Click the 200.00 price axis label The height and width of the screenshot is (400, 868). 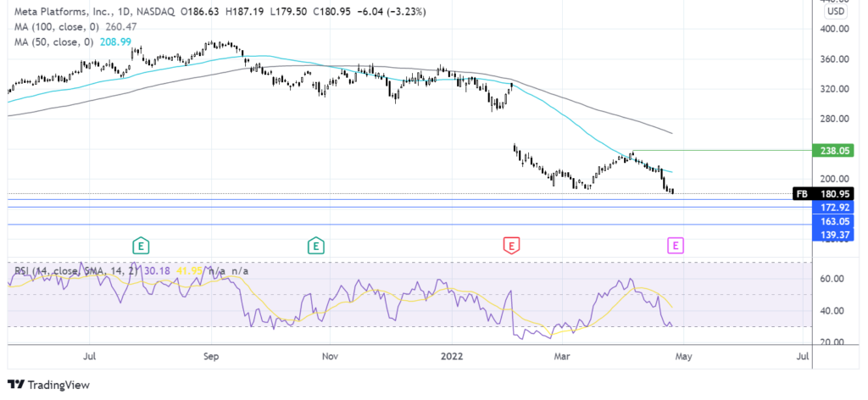point(834,178)
